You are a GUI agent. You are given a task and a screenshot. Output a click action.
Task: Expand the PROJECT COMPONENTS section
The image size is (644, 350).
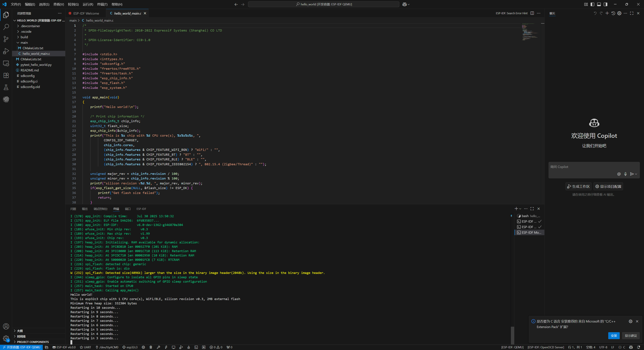tap(33, 342)
